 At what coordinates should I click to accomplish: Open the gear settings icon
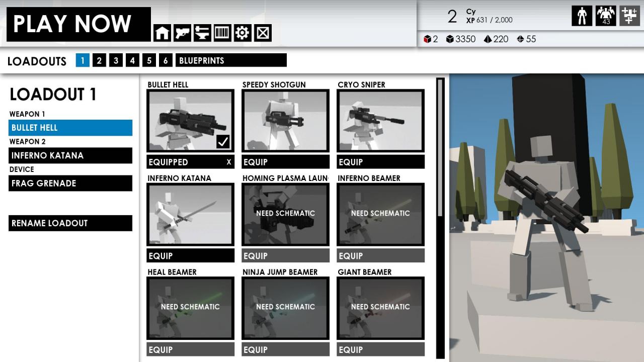[243, 33]
